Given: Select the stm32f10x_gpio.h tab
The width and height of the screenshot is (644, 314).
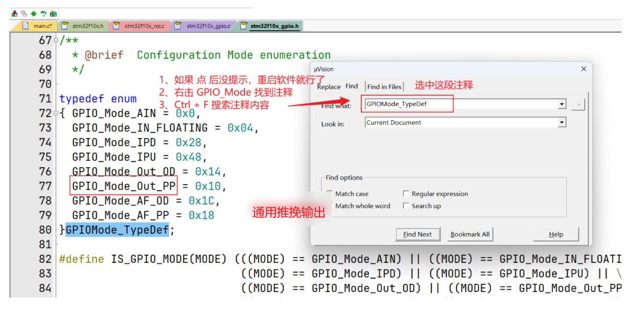Looking at the screenshot, I should click(x=270, y=26).
